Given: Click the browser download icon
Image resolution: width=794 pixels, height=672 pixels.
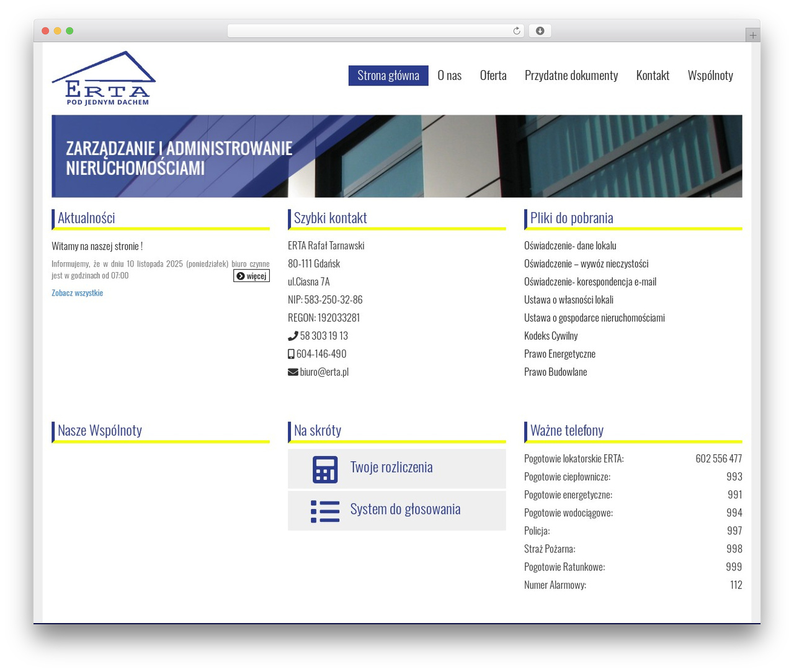Looking at the screenshot, I should 540,31.
